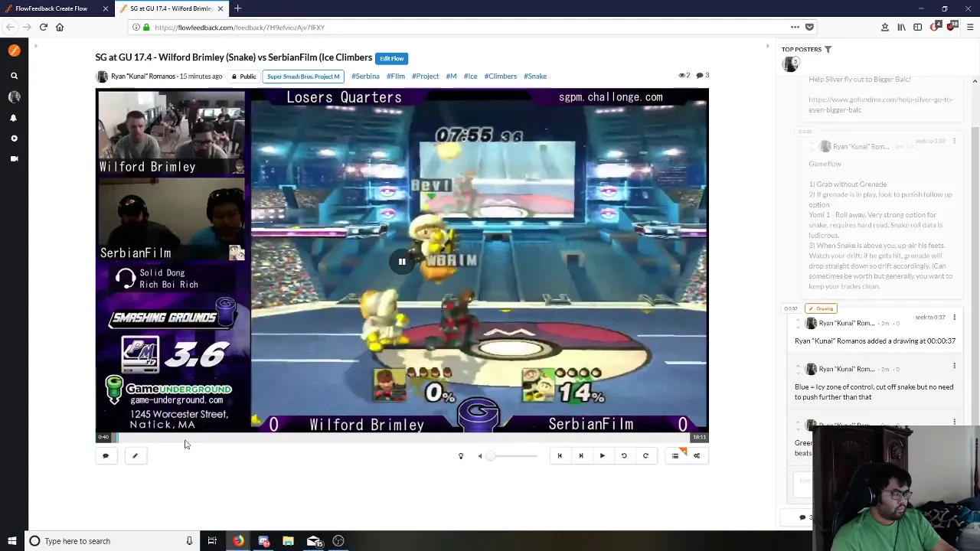Click the Drawing tag on the 0:37 comment
The width and height of the screenshot is (980, 551).
click(821, 308)
